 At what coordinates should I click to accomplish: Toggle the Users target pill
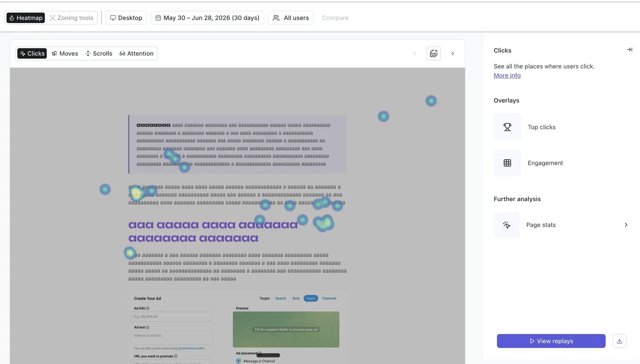tap(311, 299)
